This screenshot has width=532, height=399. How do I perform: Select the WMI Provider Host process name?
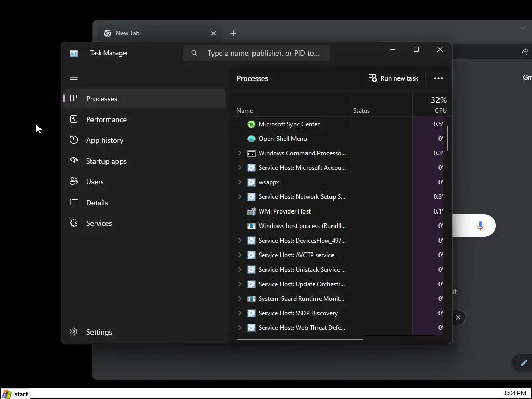(284, 211)
